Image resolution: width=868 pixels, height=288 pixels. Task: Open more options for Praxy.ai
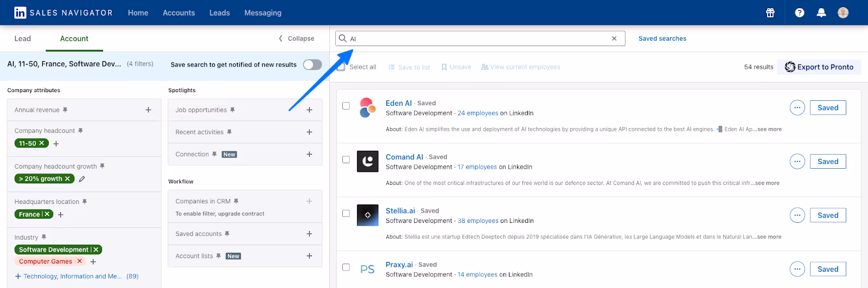point(797,269)
